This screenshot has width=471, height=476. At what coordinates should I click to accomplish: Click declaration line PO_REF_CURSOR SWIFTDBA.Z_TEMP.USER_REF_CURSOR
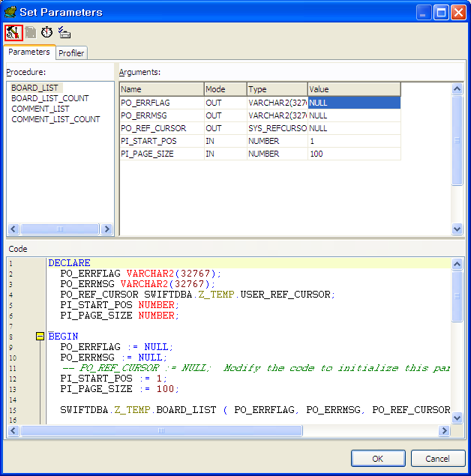[x=197, y=295]
